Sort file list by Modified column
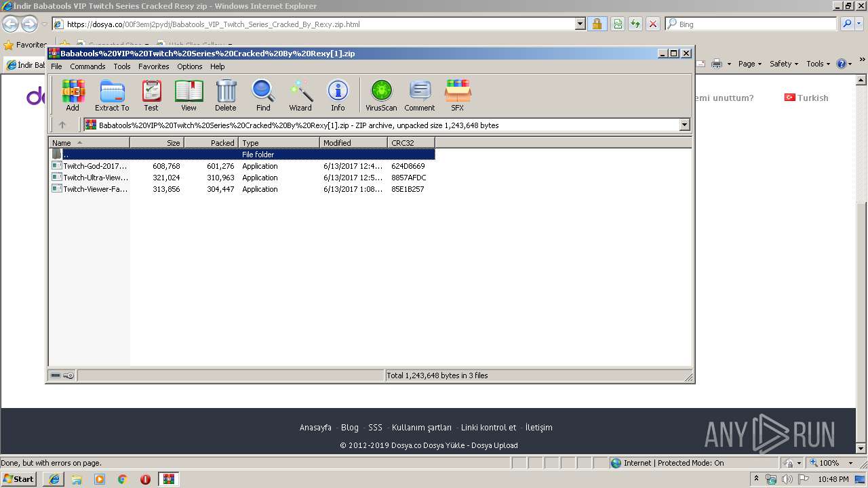The width and height of the screenshot is (868, 488). point(353,143)
